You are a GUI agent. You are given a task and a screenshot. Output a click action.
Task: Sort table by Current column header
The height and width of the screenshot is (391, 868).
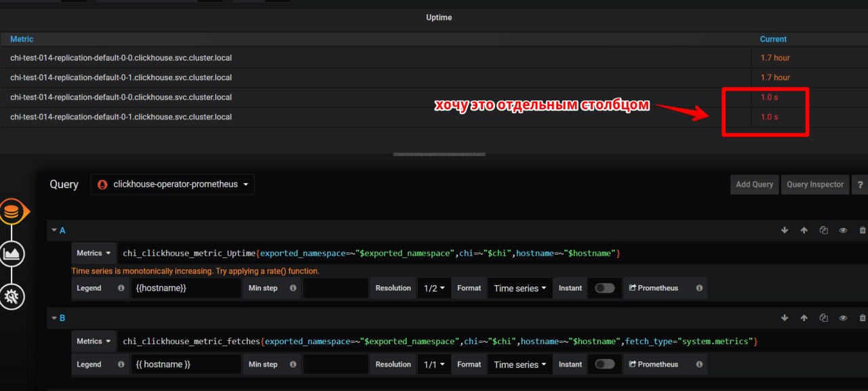click(x=773, y=39)
